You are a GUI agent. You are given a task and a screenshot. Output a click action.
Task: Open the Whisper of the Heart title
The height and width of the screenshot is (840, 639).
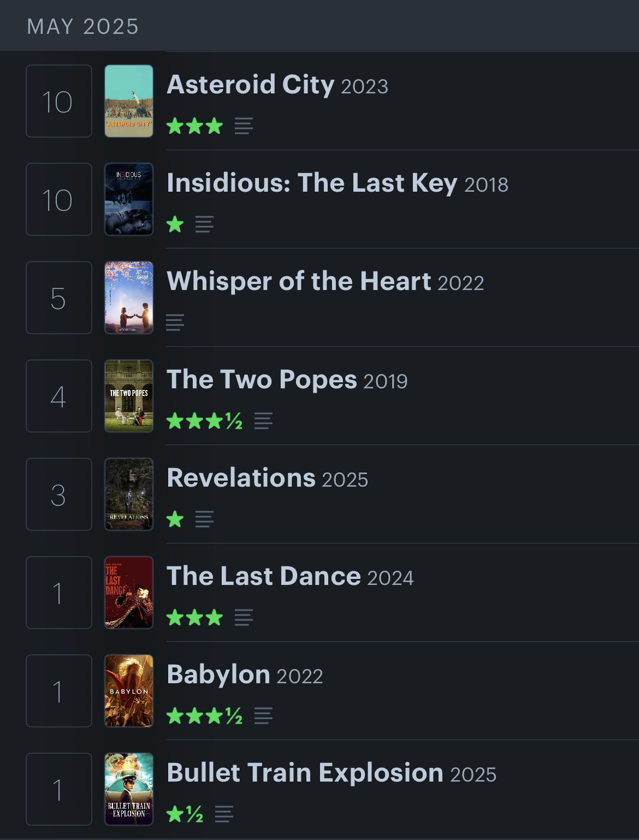click(299, 281)
